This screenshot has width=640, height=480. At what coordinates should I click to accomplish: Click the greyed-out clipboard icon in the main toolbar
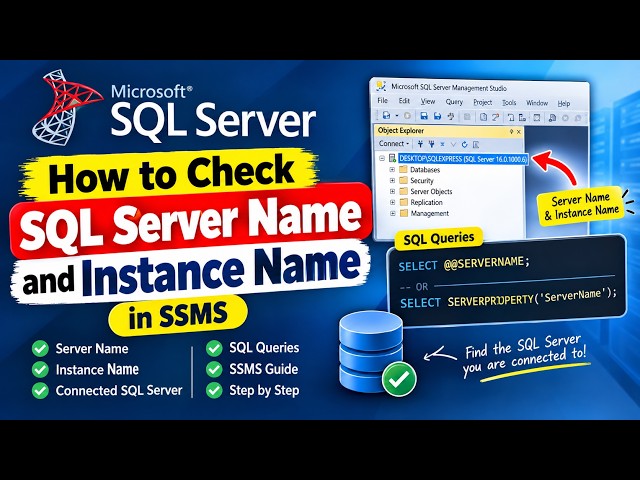[x=467, y=117]
